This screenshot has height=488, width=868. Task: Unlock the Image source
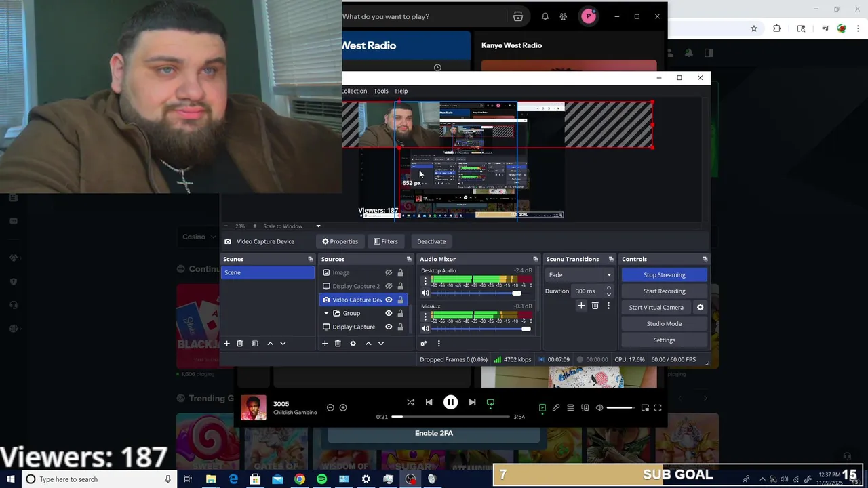coord(400,272)
